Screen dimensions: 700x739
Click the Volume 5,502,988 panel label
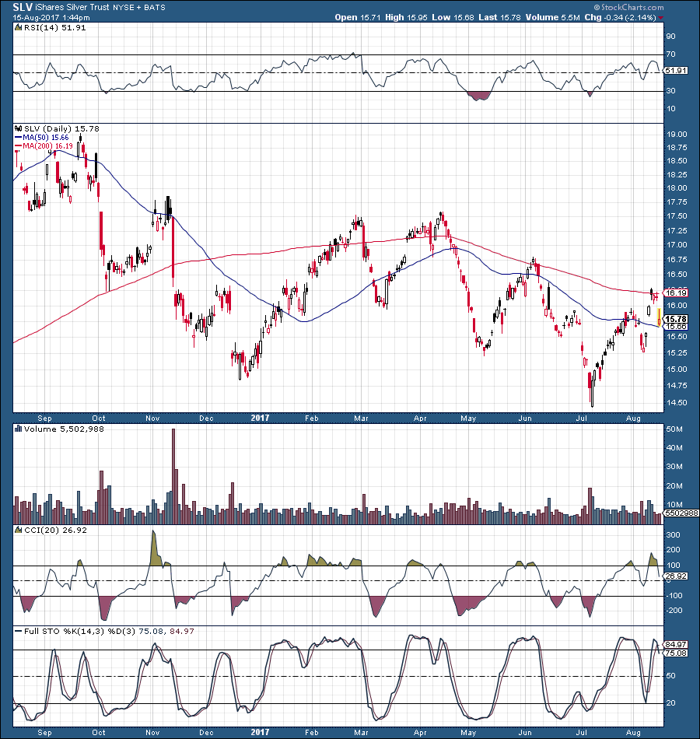tap(64, 429)
